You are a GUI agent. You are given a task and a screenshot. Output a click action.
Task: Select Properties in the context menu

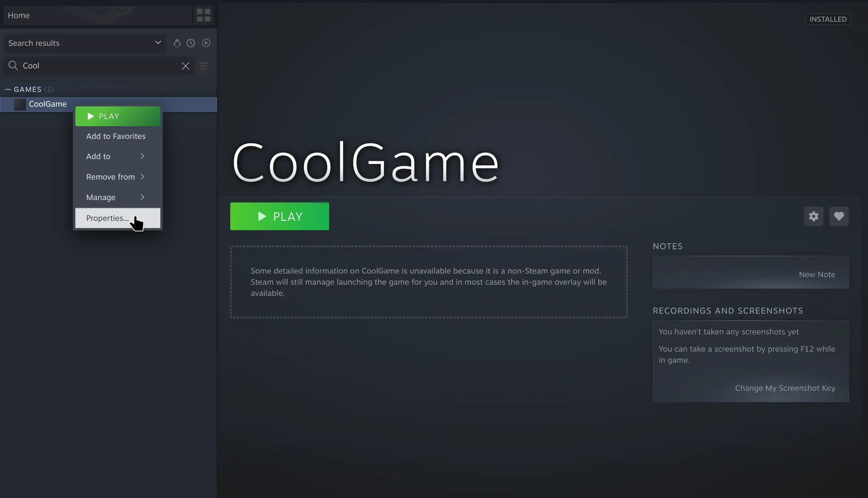[x=107, y=218]
